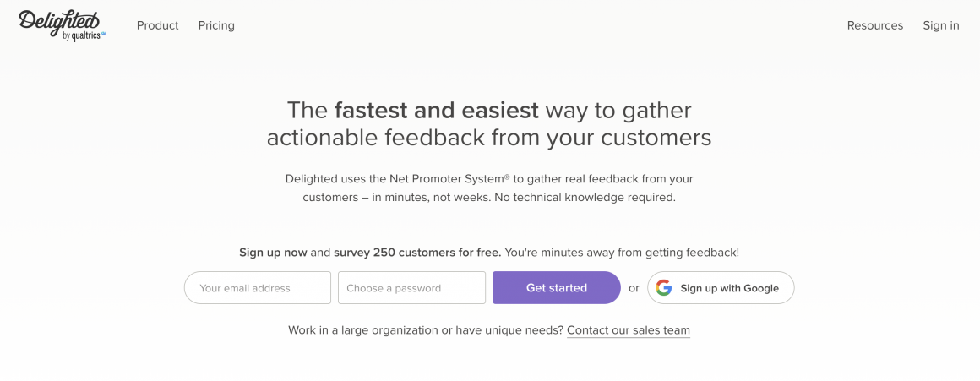Open the Resources menu

pos(874,25)
